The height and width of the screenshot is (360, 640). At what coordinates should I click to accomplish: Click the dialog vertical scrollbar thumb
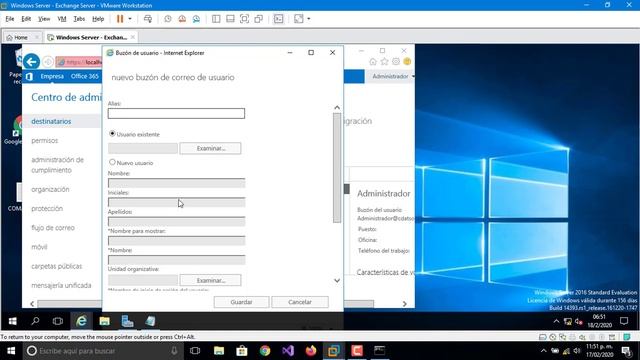coord(337,168)
